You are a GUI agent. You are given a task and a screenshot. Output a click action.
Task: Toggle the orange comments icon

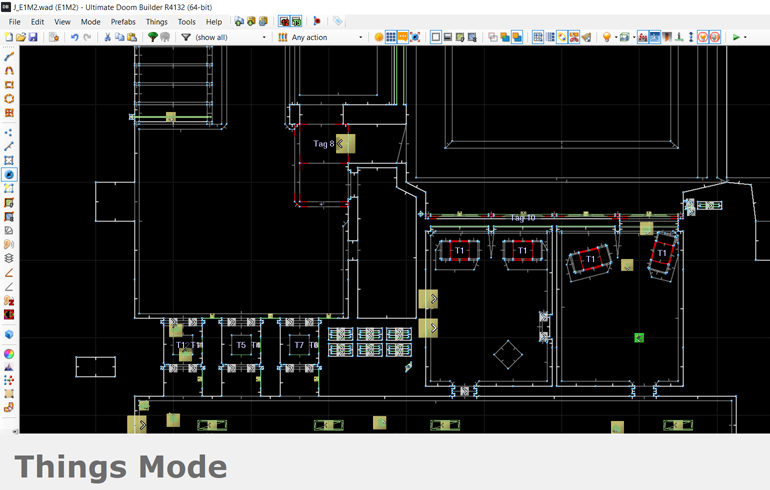(403, 37)
